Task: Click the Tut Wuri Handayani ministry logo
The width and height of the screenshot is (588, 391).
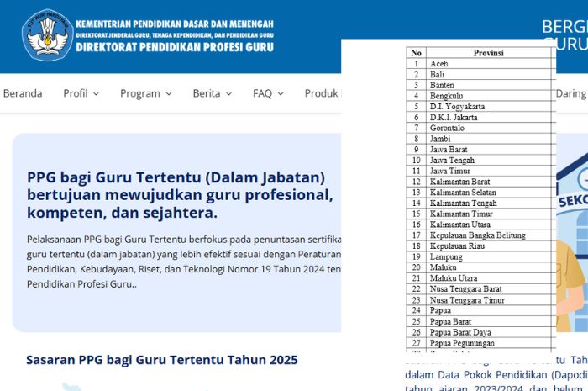Action: click(48, 35)
